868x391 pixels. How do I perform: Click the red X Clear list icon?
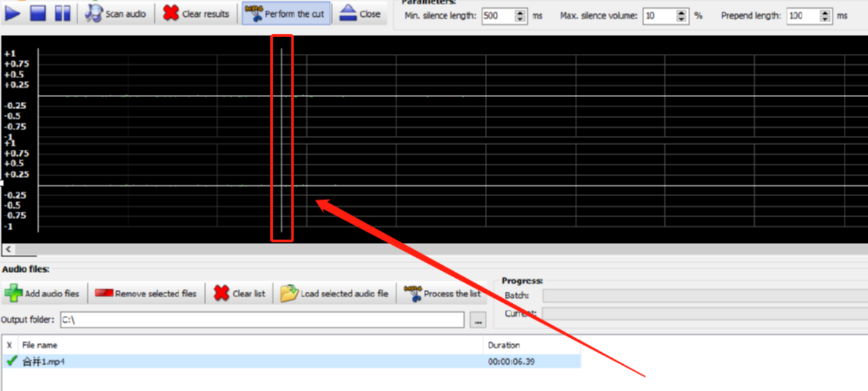click(221, 293)
